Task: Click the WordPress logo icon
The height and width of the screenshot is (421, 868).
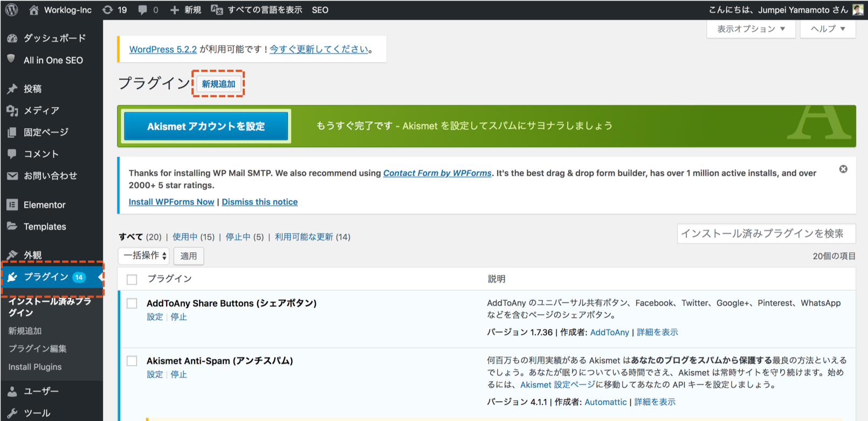Action: [x=11, y=10]
